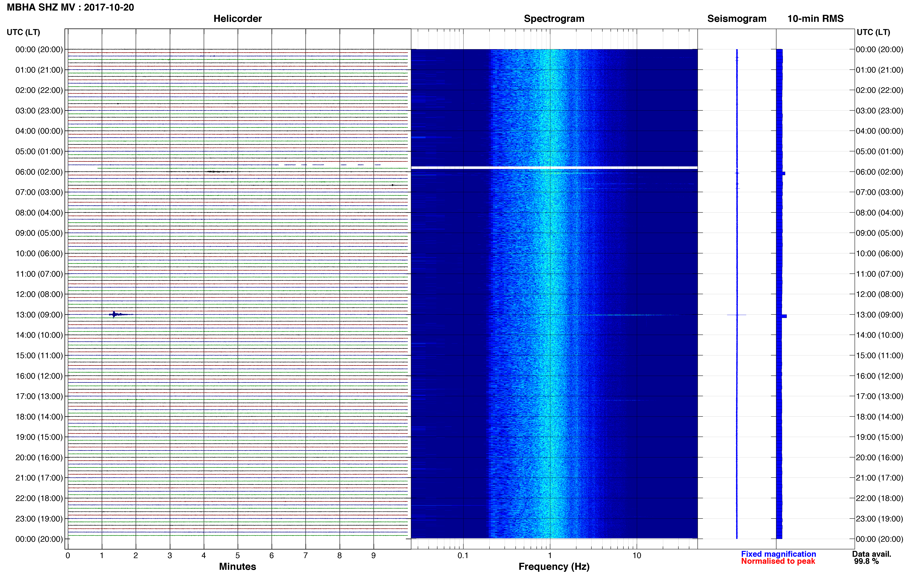The height and width of the screenshot is (578, 924).
Task: Click the 'Normalised to peak' legend text
Action: [778, 561]
